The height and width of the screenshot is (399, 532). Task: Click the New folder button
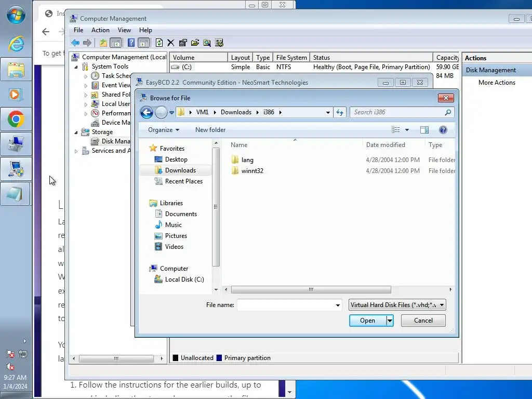tap(210, 130)
